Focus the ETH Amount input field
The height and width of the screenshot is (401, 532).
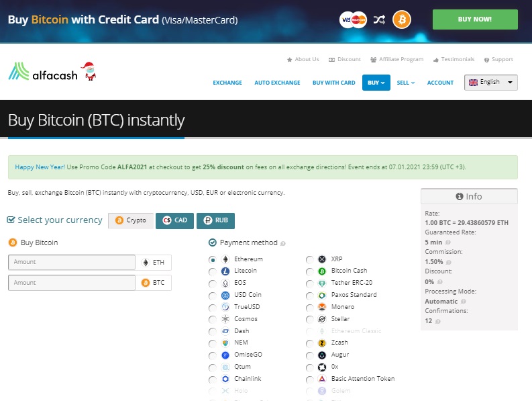tap(72, 263)
